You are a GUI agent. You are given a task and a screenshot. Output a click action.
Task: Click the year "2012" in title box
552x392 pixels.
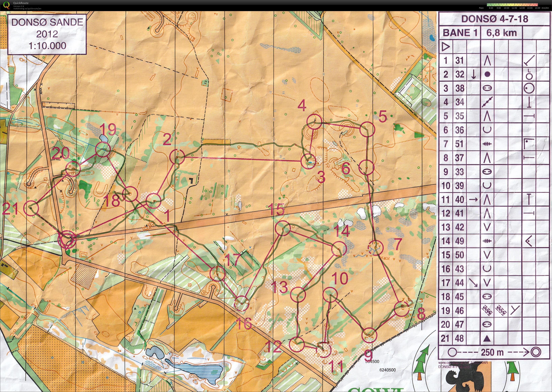47,34
